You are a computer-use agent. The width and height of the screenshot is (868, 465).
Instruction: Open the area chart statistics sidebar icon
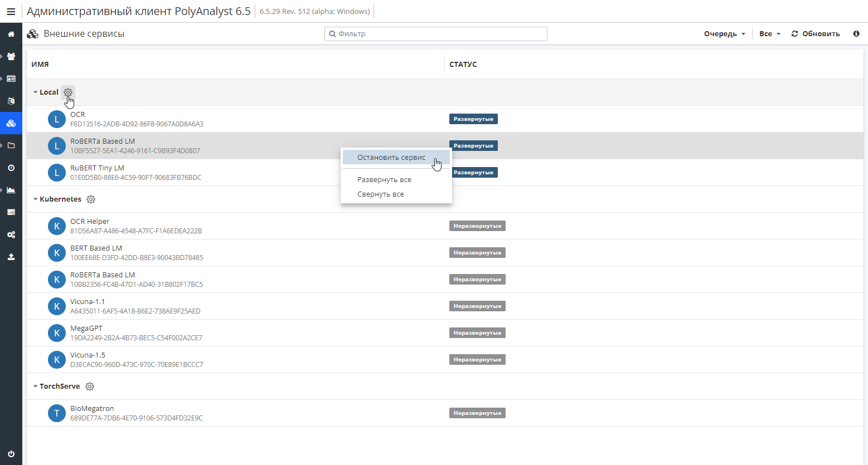point(11,190)
